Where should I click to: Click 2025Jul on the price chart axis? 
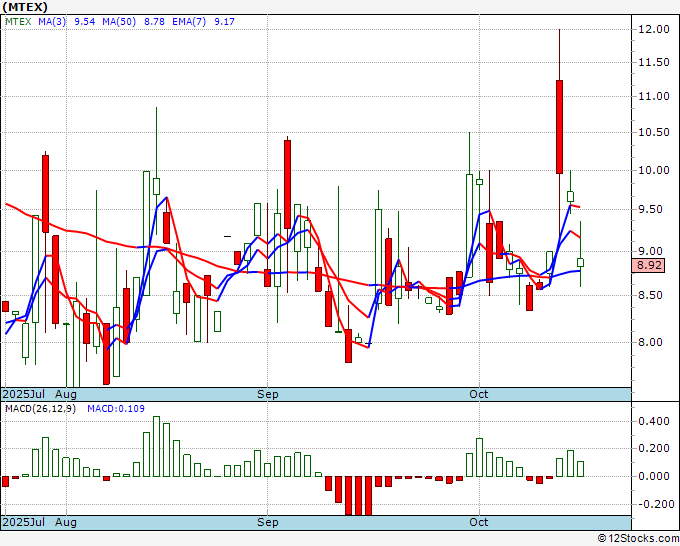pos(24,394)
